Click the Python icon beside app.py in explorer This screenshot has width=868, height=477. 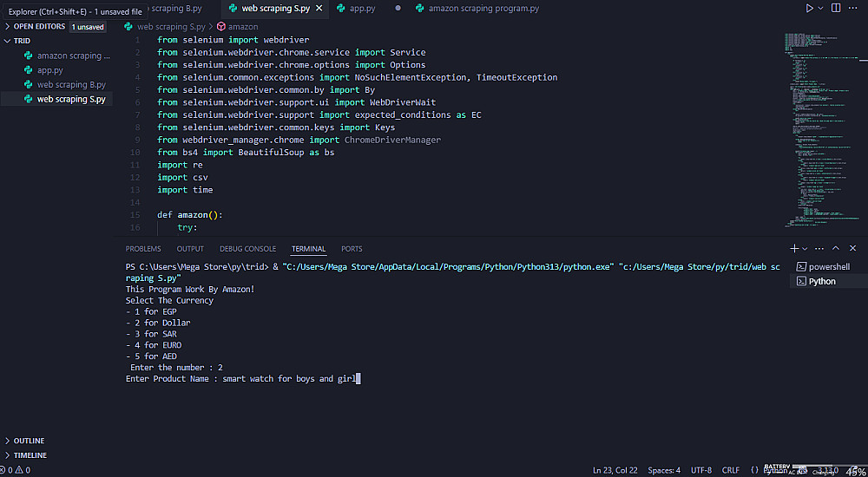29,70
